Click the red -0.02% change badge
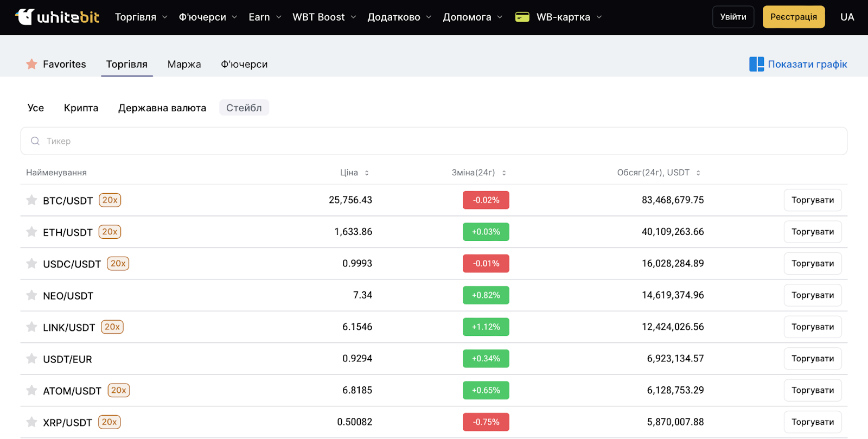Image resolution: width=868 pixels, height=439 pixels. click(x=486, y=200)
